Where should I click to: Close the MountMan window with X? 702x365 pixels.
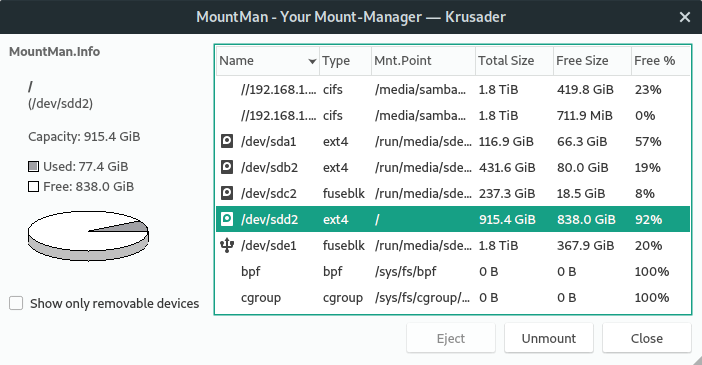tap(685, 17)
